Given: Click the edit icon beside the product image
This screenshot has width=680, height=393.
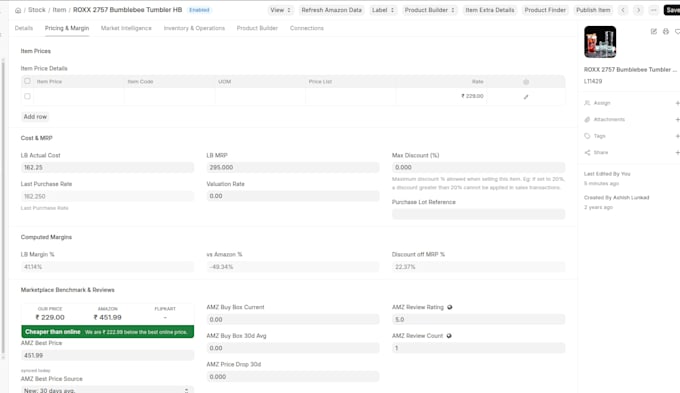Looking at the screenshot, I should (x=654, y=31).
